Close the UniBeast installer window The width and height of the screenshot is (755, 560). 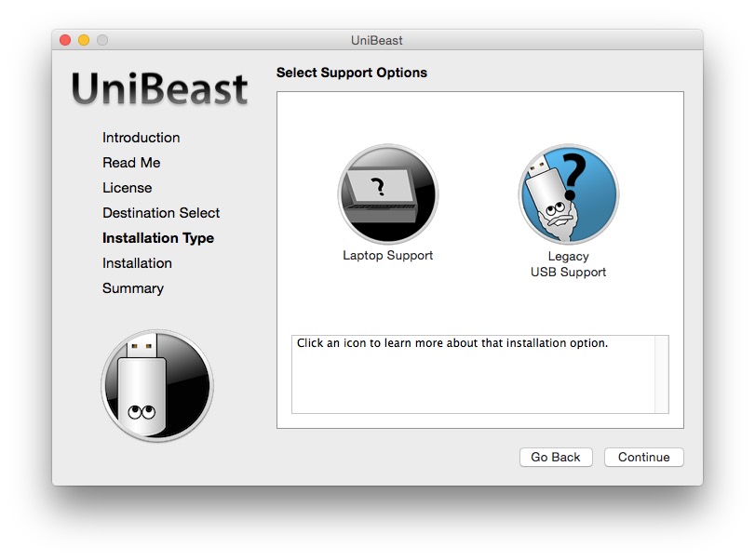click(x=65, y=40)
